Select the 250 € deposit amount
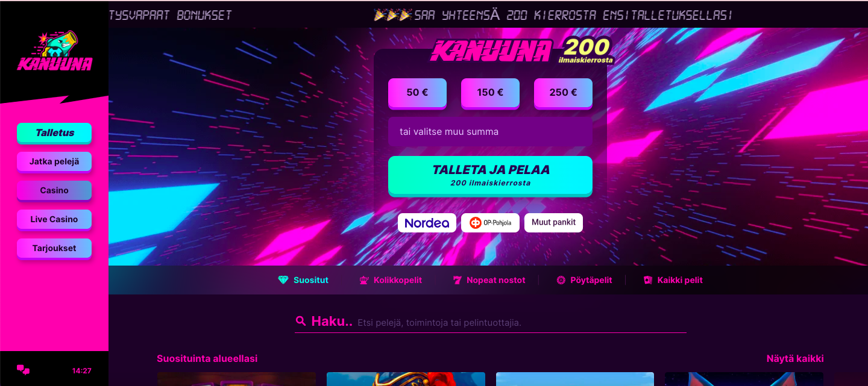This screenshot has width=868, height=386. coord(563,93)
